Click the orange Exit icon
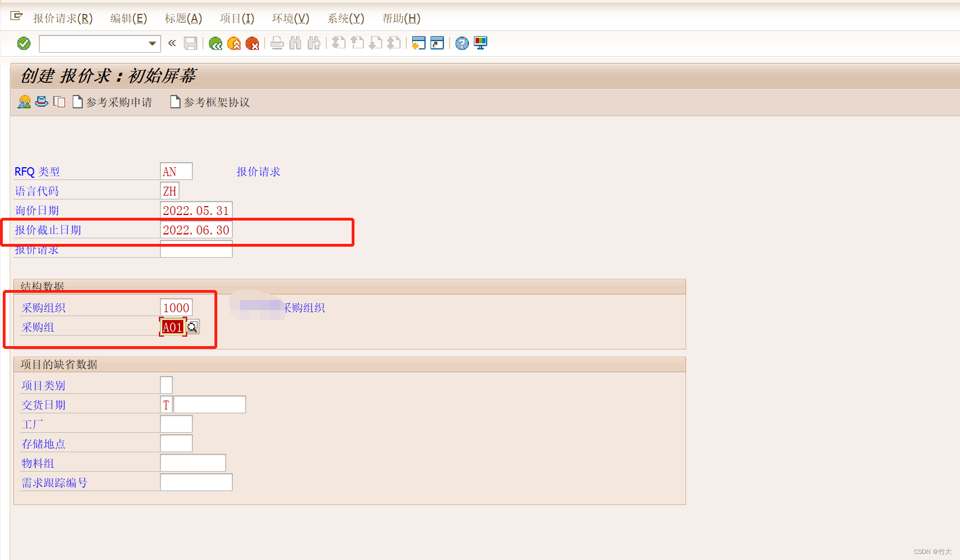 click(234, 43)
